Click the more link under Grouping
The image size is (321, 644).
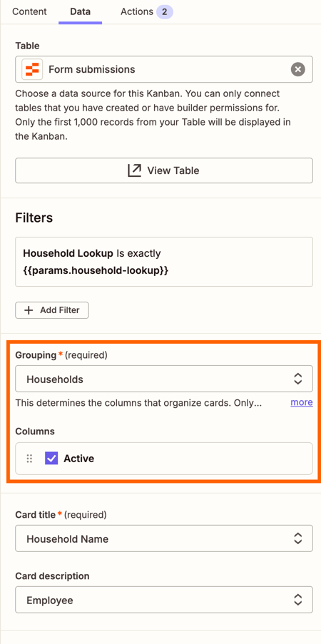(x=302, y=402)
